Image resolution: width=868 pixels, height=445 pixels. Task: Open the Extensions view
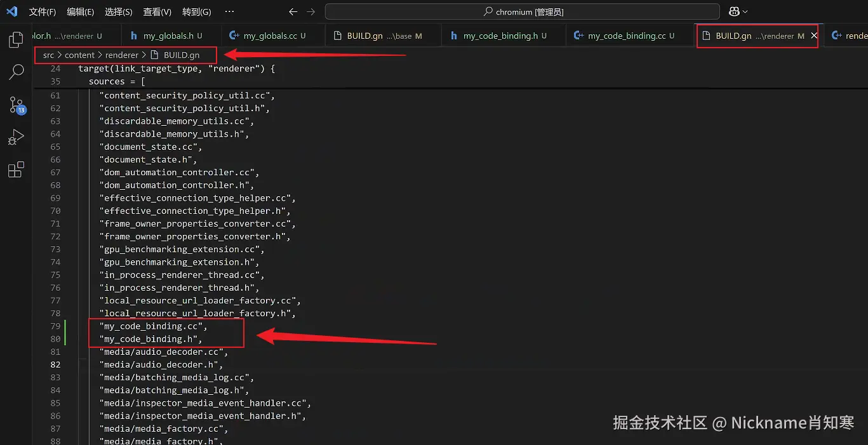pyautogui.click(x=16, y=169)
